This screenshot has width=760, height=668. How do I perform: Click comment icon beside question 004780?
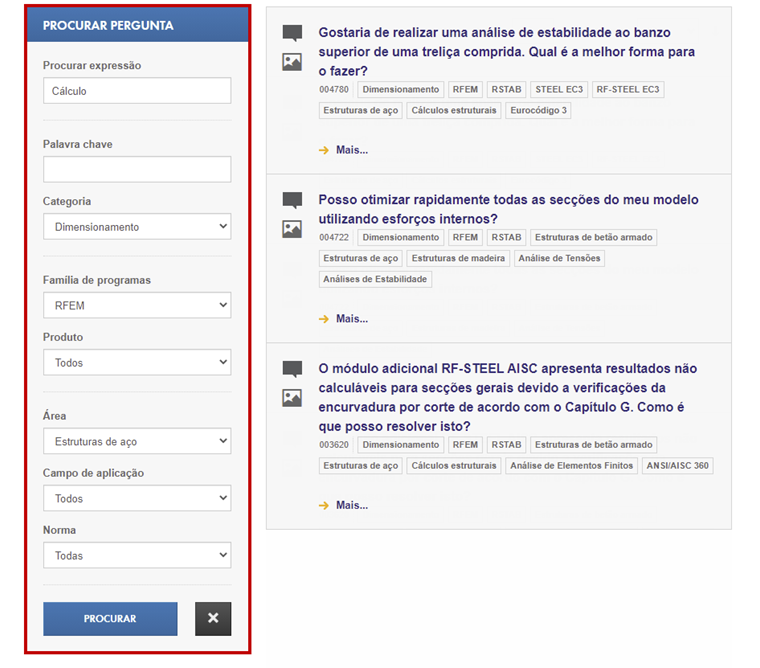292,33
